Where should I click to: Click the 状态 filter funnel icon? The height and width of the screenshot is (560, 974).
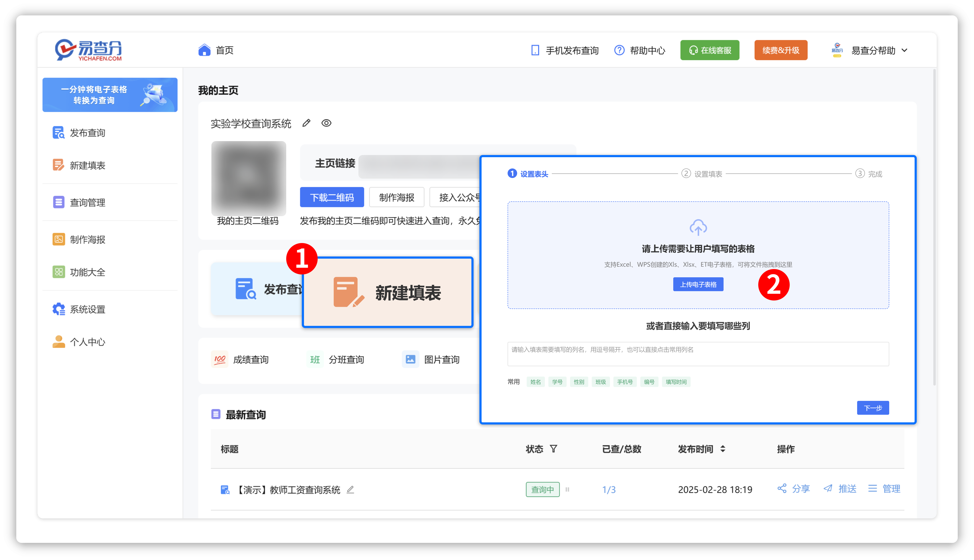(554, 449)
